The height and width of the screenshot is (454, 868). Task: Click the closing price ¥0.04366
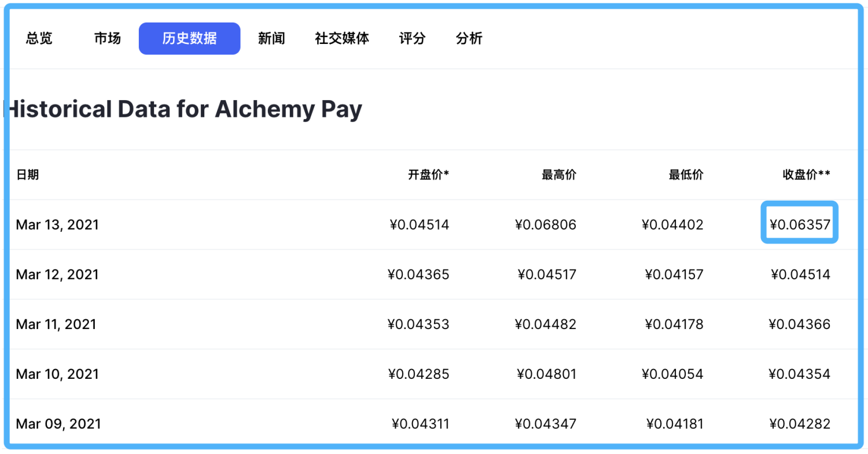tap(800, 324)
